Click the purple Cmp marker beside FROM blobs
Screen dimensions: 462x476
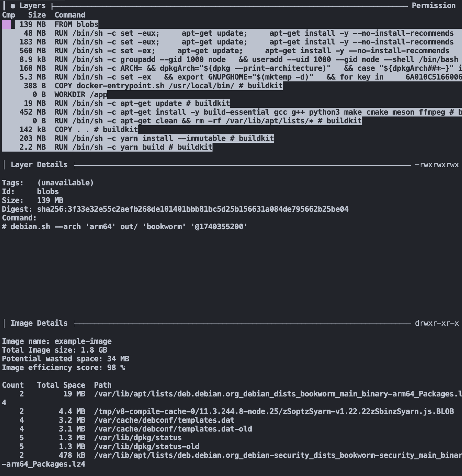(6, 24)
